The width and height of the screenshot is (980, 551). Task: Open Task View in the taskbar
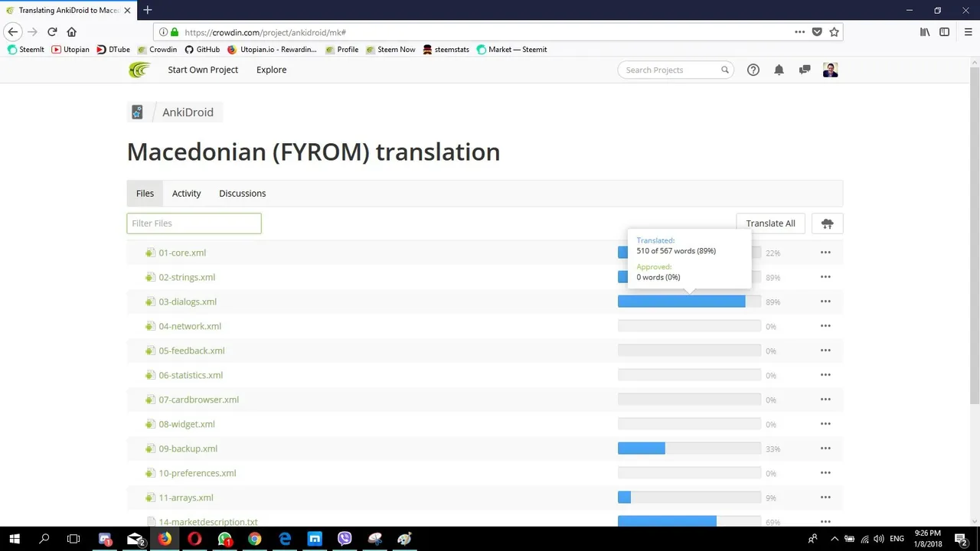point(73,539)
